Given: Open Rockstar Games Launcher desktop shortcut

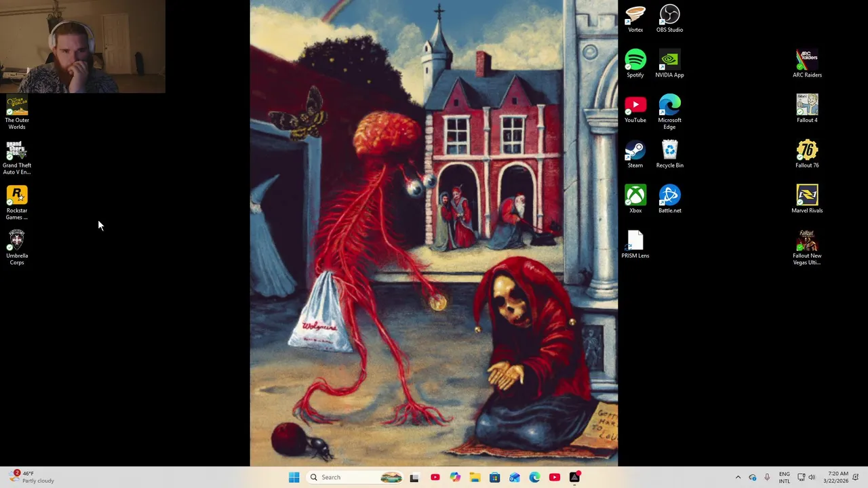Looking at the screenshot, I should point(17,203).
